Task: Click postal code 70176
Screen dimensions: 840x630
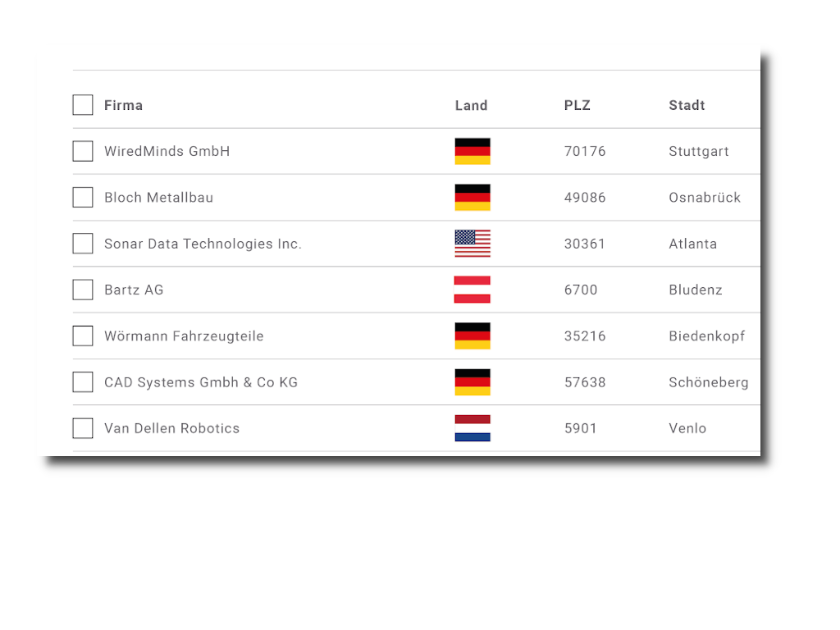Action: click(x=585, y=152)
